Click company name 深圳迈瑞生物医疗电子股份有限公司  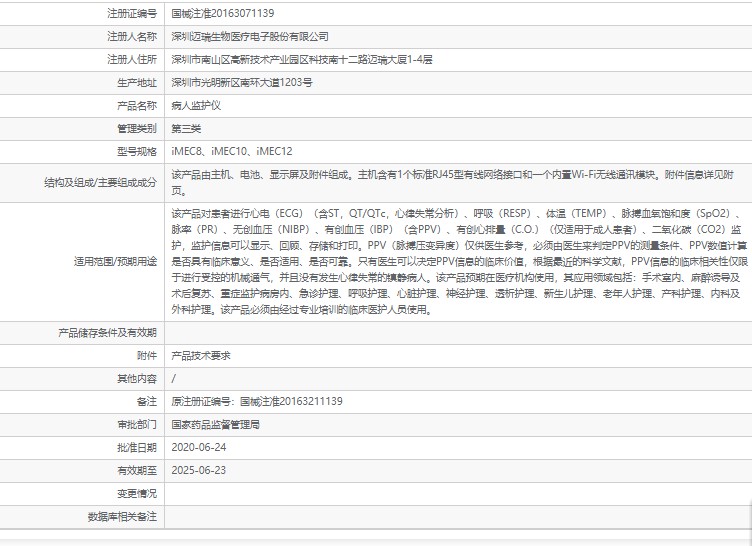pos(250,36)
